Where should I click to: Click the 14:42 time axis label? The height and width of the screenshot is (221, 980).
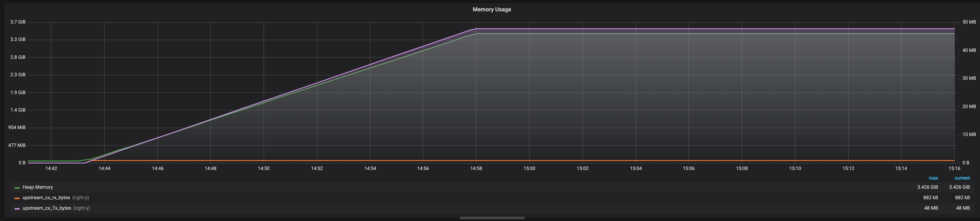pyautogui.click(x=51, y=168)
